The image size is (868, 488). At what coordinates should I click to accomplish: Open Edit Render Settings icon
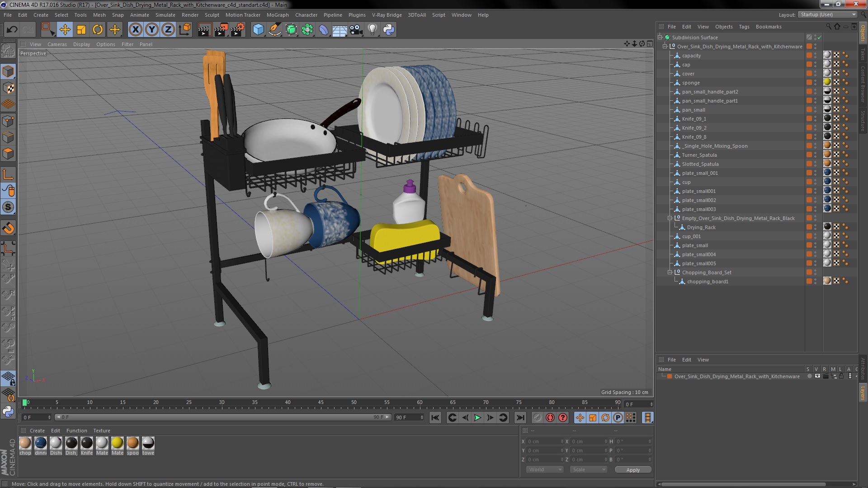[x=238, y=30]
